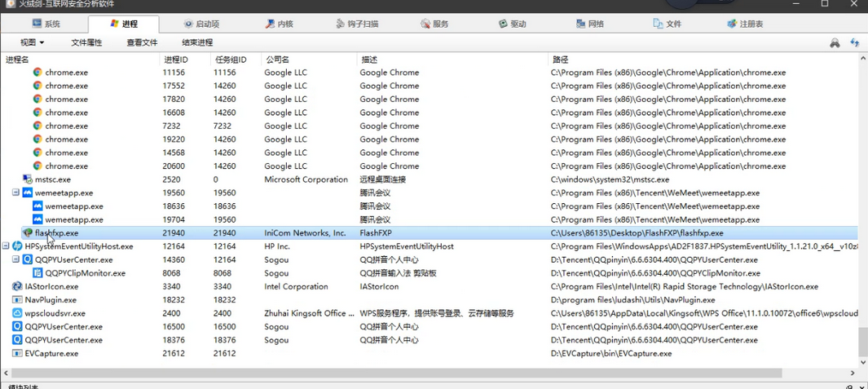Open the 网络 tab
Image resolution: width=868 pixels, height=389 pixels.
point(589,24)
